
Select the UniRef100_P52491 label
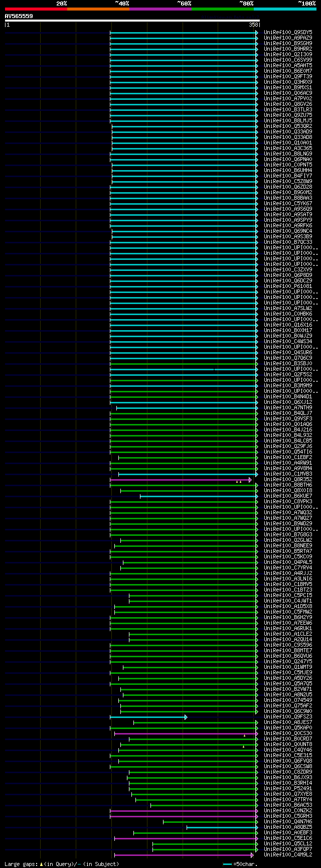(288, 788)
